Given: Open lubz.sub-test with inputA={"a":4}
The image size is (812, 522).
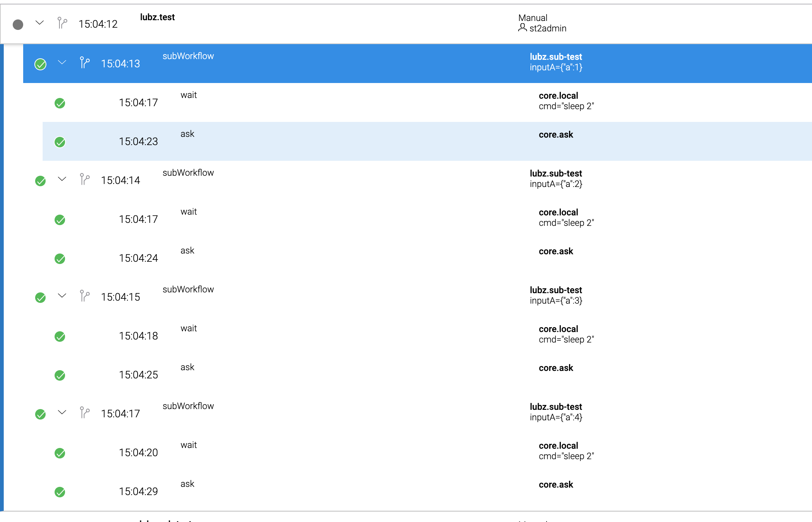Looking at the screenshot, I should (x=556, y=407).
